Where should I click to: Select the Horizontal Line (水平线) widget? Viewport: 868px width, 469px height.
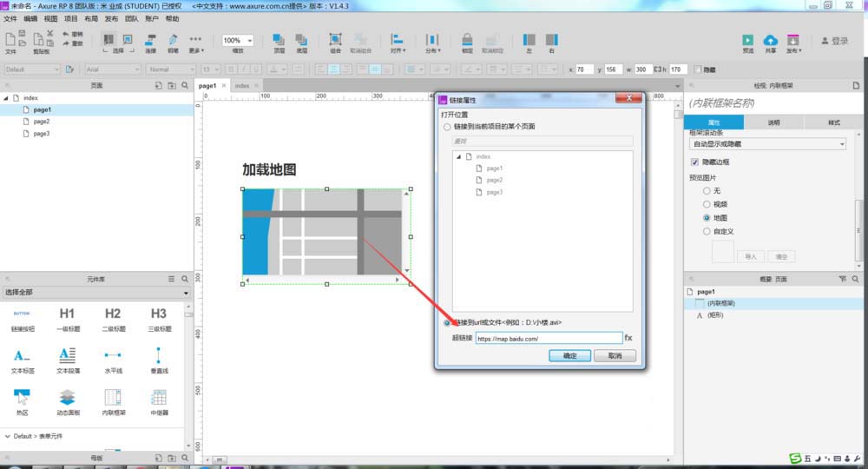click(x=113, y=360)
